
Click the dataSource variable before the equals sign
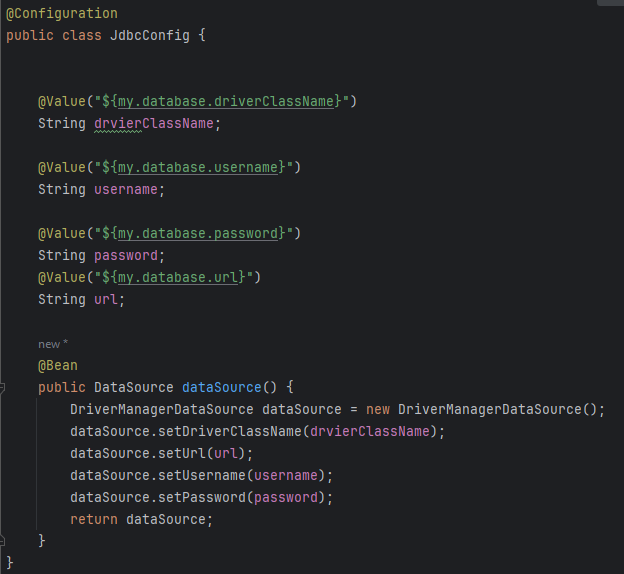(302, 410)
